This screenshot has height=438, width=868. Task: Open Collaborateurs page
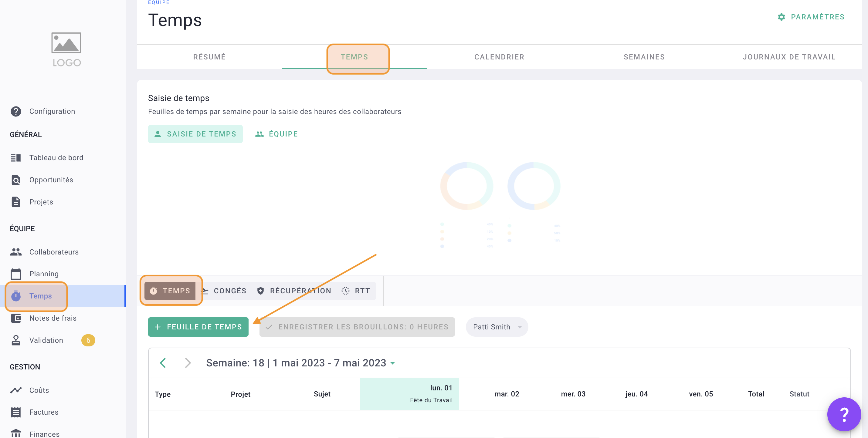coord(54,252)
